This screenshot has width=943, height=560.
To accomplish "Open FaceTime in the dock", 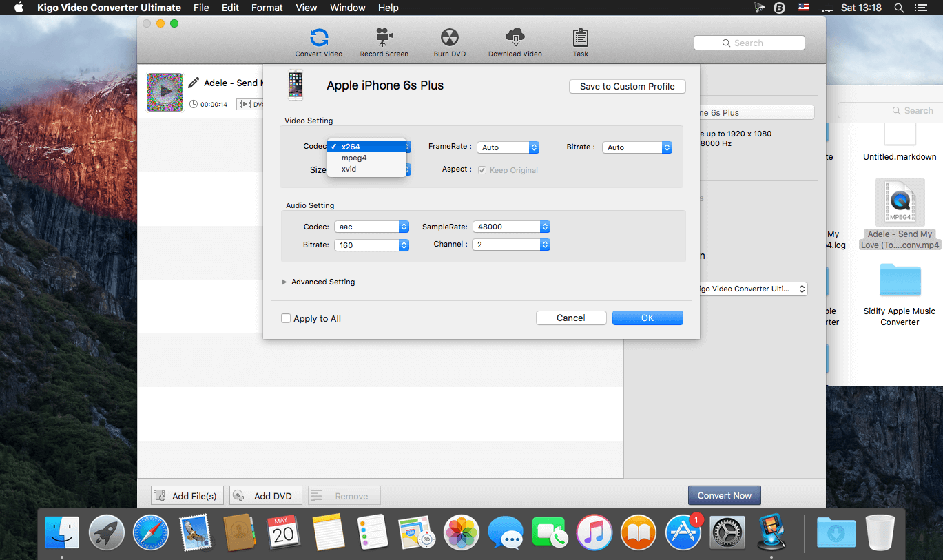I will pyautogui.click(x=550, y=532).
